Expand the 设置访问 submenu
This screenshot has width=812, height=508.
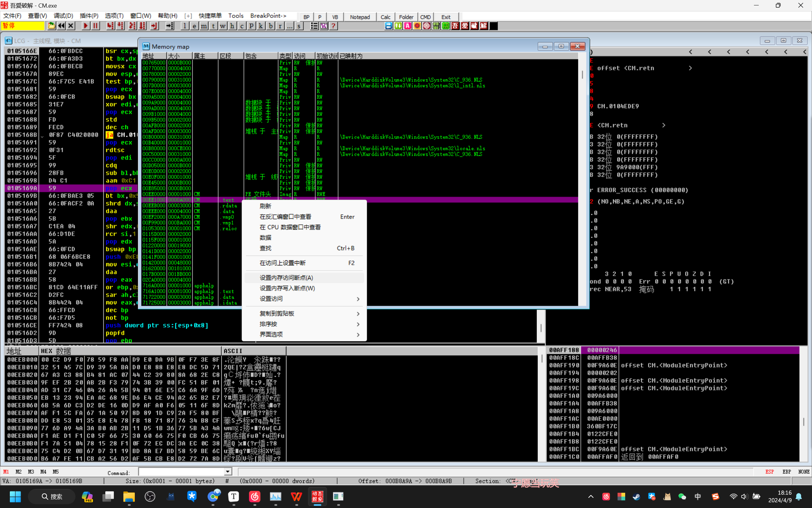pos(304,299)
